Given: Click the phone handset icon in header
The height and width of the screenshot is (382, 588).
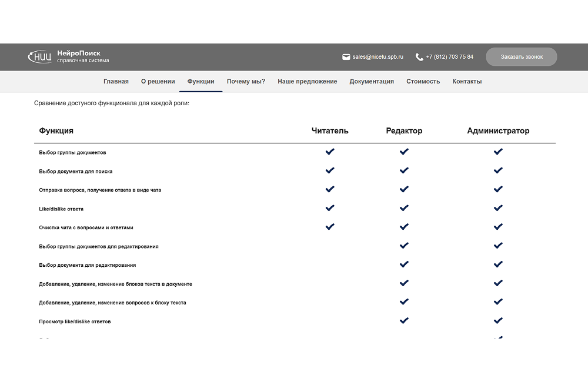Looking at the screenshot, I should click(x=419, y=57).
